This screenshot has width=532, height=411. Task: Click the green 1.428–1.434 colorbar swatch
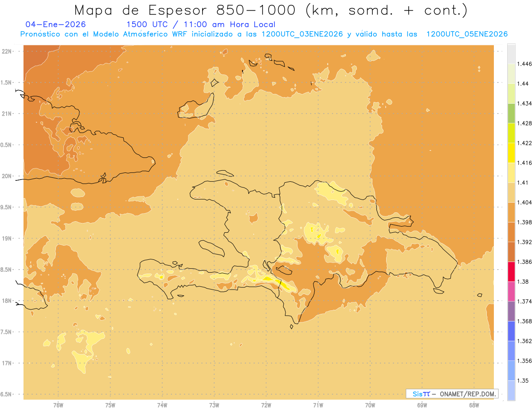coord(511,113)
